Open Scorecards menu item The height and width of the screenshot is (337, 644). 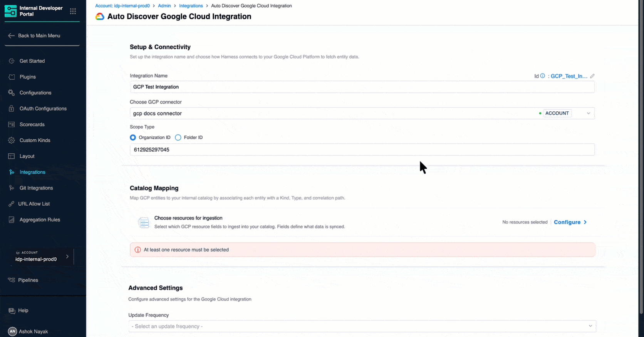coord(32,124)
